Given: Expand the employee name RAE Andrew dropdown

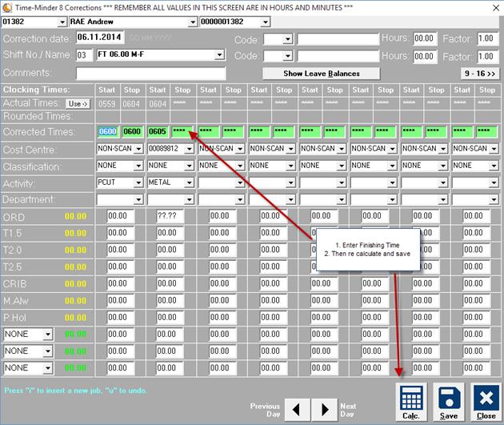Looking at the screenshot, I should coord(192,22).
